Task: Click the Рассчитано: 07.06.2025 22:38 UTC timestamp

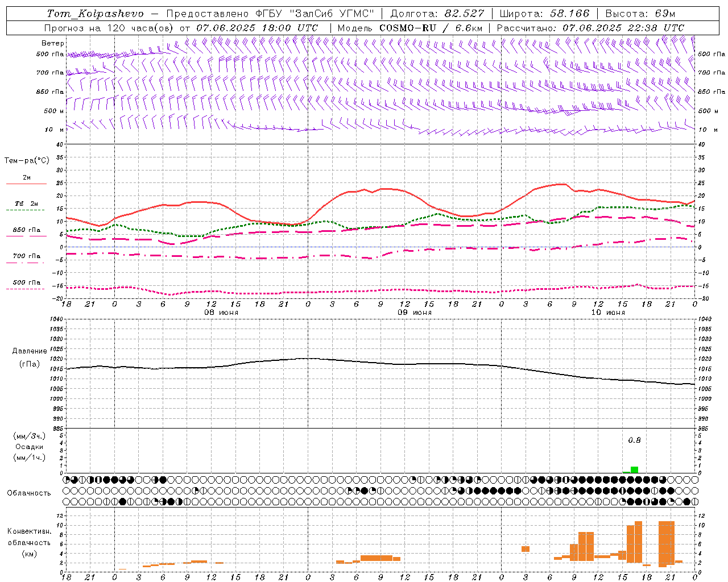Action: point(590,28)
